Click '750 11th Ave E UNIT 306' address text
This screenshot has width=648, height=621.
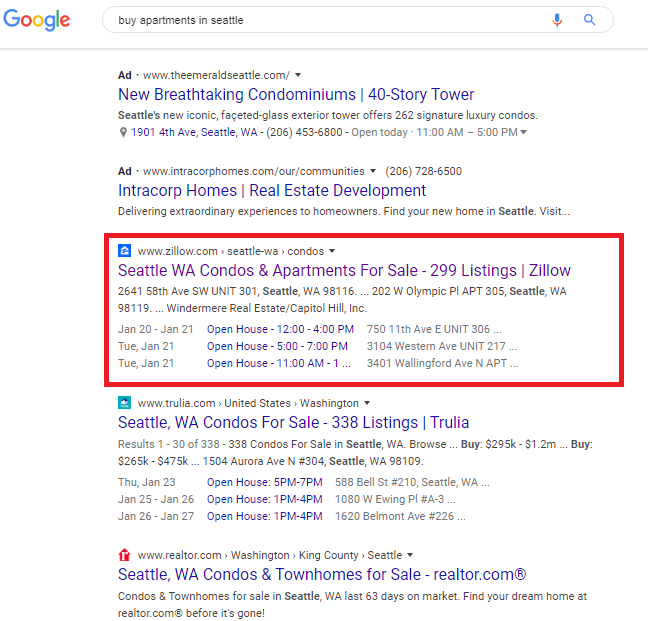(x=434, y=329)
